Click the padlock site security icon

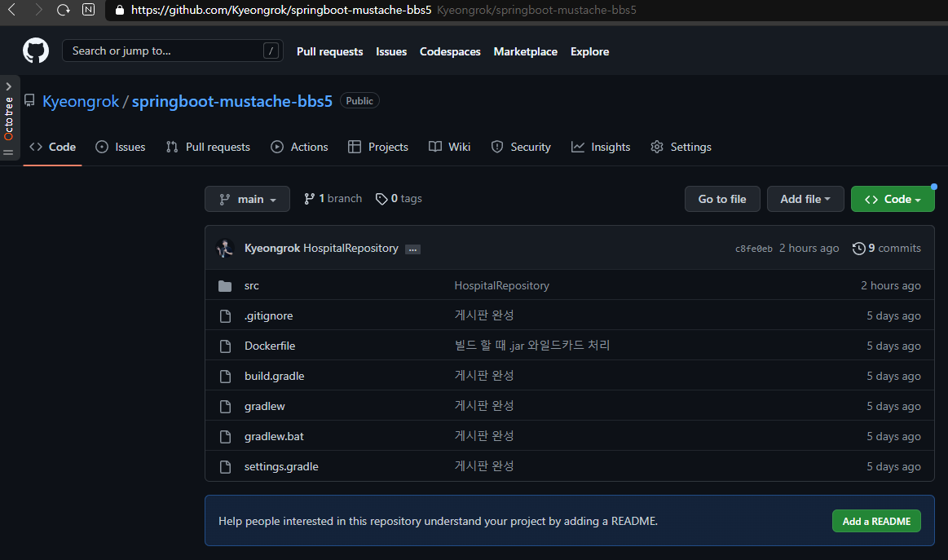coord(120,10)
